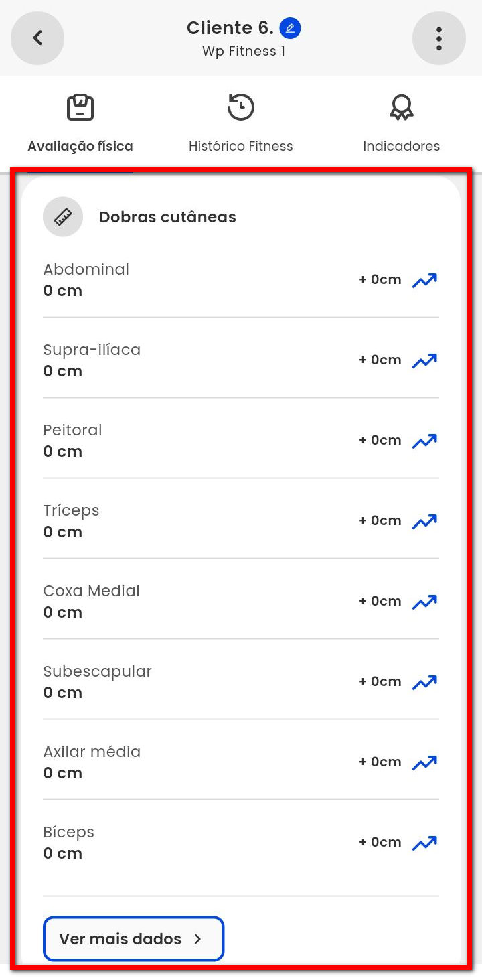The image size is (482, 980).
Task: Open the Subescapular trend chart icon
Action: tap(424, 682)
